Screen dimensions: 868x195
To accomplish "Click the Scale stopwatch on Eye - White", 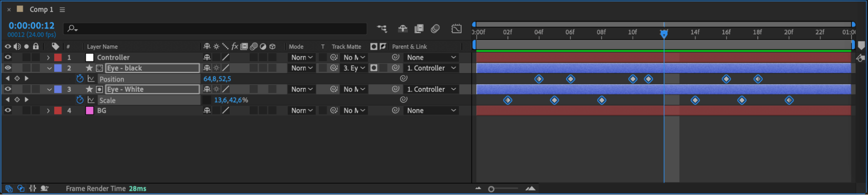I will (80, 100).
